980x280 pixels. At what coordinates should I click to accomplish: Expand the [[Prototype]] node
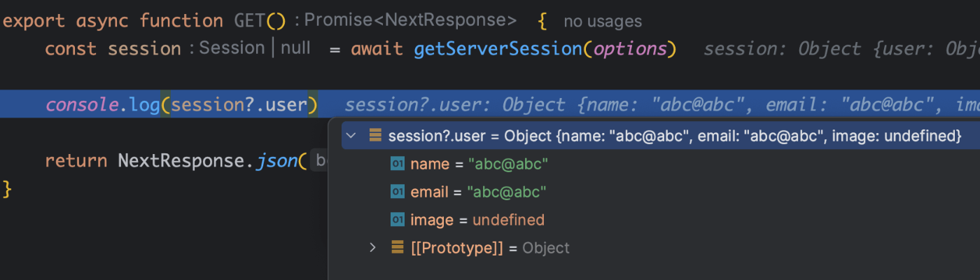[373, 247]
